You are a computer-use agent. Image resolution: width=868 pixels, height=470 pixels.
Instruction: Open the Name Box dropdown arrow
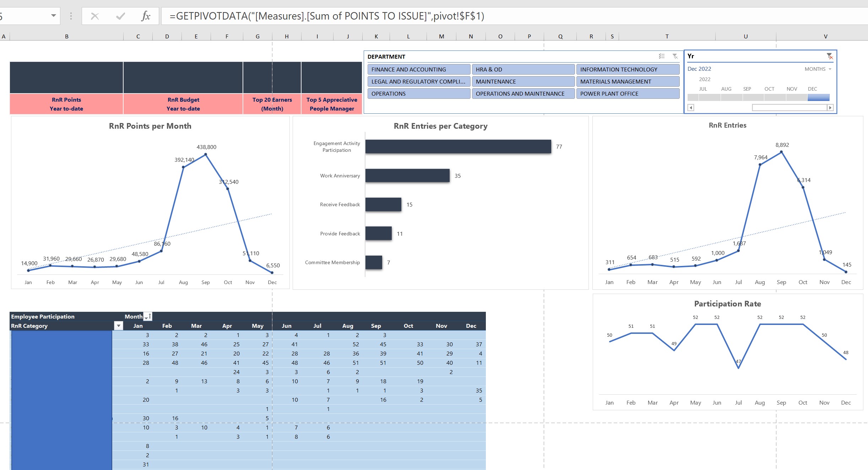point(53,16)
